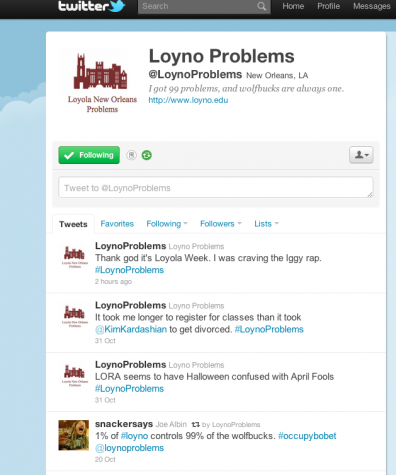Expand the Followers tab dropdown

tap(221, 224)
